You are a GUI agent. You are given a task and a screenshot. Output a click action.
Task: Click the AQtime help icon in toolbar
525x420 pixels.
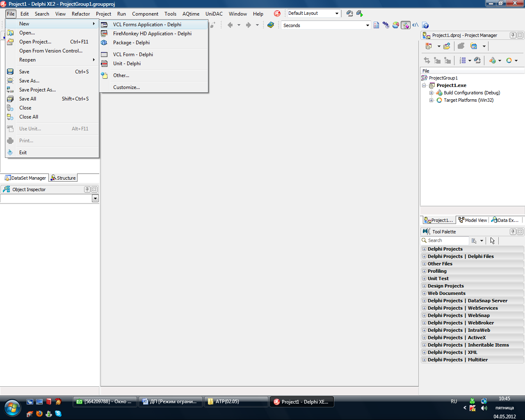[x=425, y=25]
